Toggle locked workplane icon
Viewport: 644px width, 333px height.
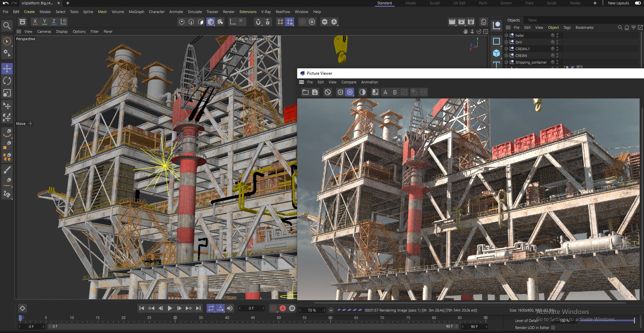[290, 22]
